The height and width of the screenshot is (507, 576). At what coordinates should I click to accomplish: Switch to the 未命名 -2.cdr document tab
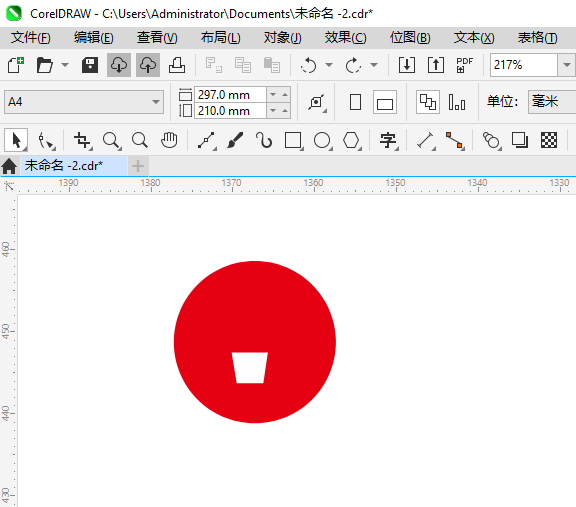click(x=73, y=166)
